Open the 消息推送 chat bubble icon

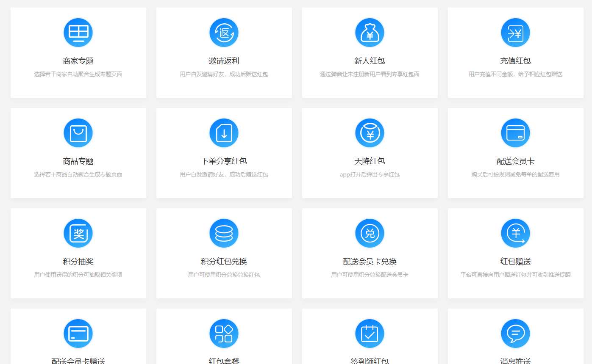pos(515,334)
